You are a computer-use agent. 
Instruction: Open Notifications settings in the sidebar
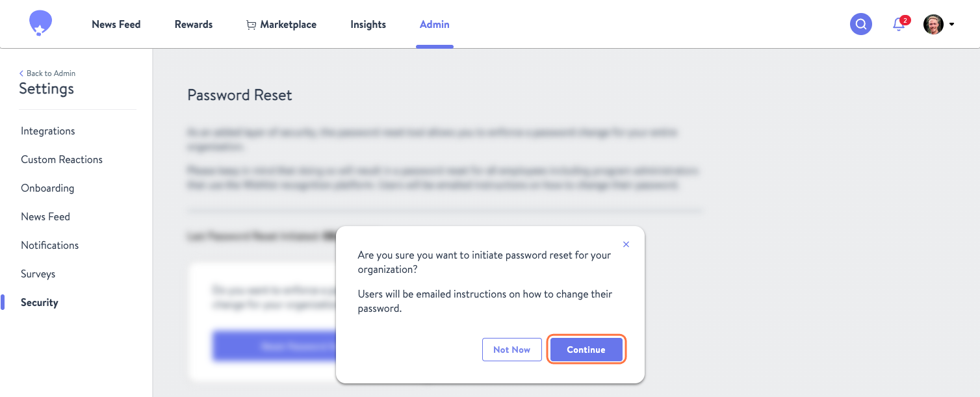click(x=49, y=246)
